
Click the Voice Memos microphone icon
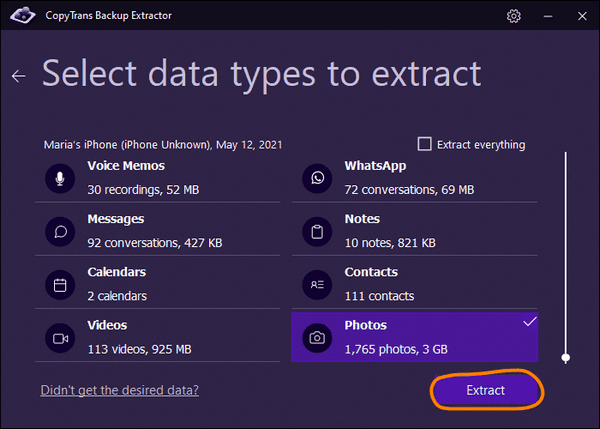(x=60, y=178)
